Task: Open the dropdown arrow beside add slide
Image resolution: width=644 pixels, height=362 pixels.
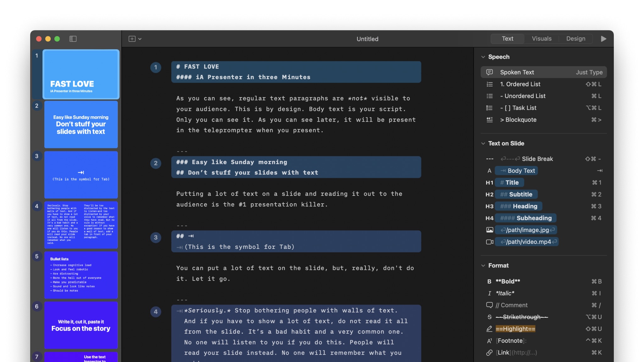Action: click(140, 39)
